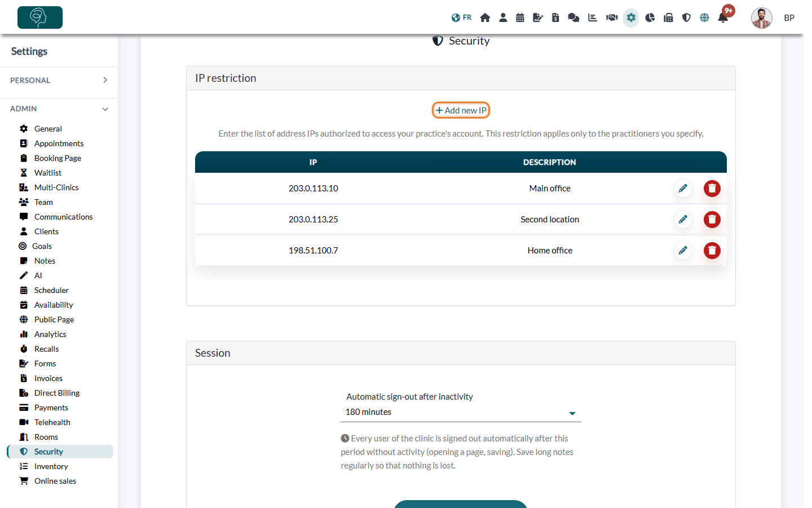The image size is (812, 508).
Task: Click the IP address 203.0.113.10
Action: tap(314, 189)
